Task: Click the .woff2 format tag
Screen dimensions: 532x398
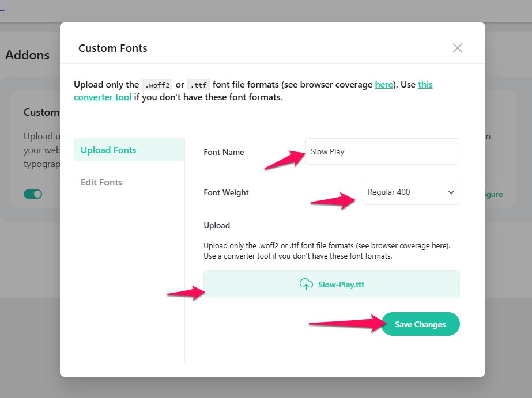Action: pos(157,85)
